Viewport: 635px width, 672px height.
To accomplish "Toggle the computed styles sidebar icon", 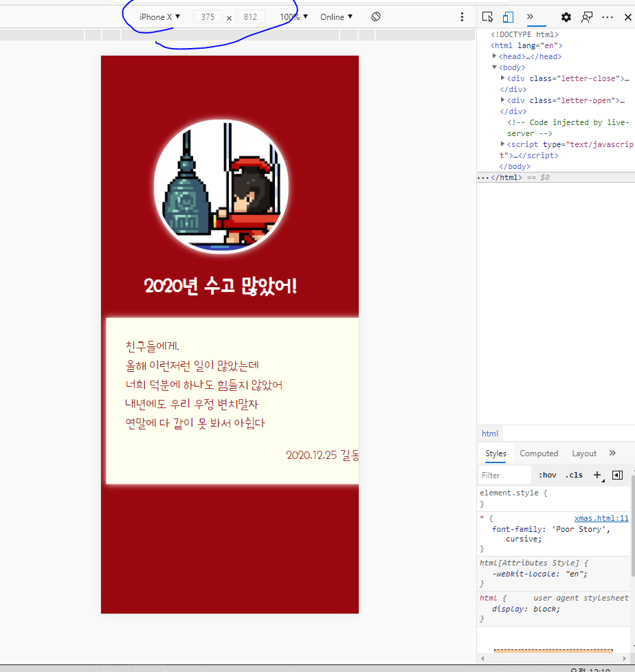I will 617,475.
